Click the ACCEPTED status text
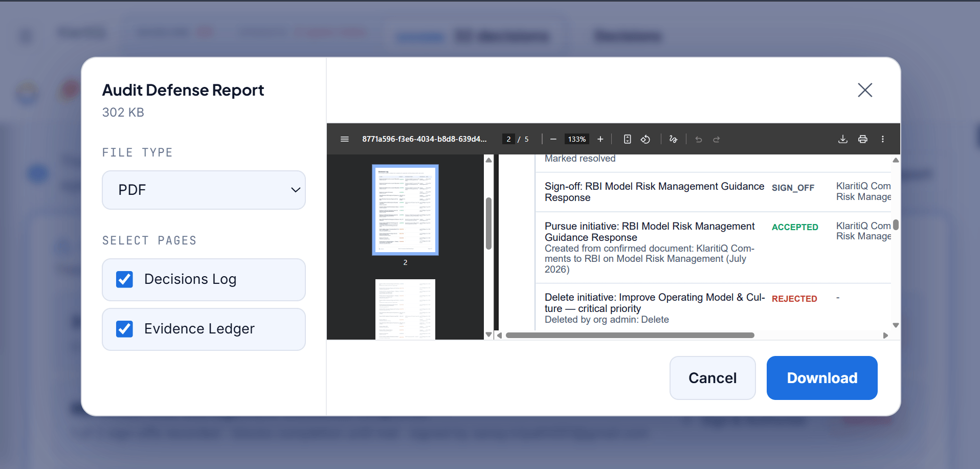980x469 pixels. pos(795,227)
